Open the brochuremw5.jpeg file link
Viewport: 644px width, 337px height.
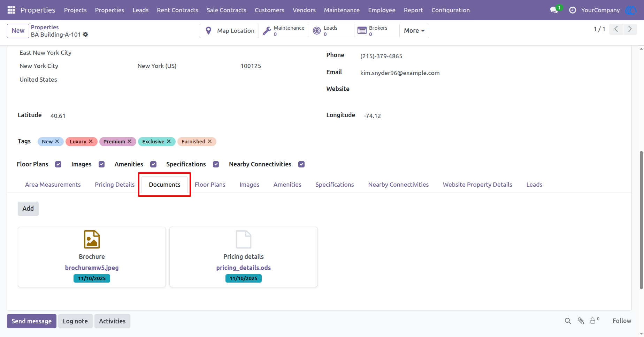(92, 268)
